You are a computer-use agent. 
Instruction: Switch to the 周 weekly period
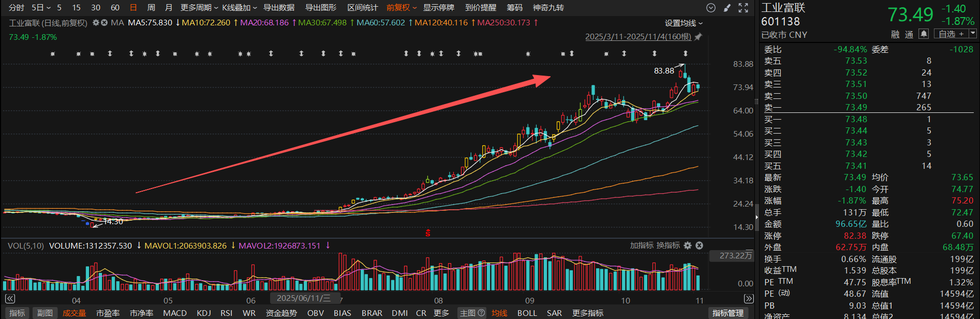coord(151,8)
